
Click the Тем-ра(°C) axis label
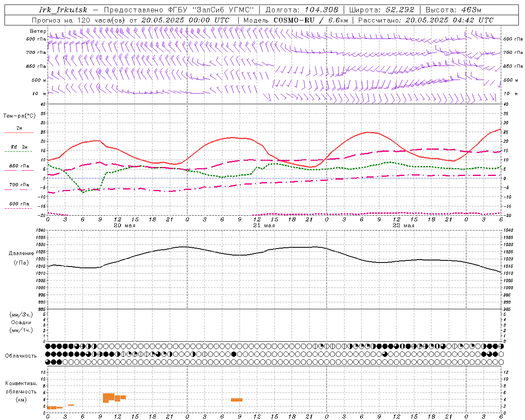[19, 116]
